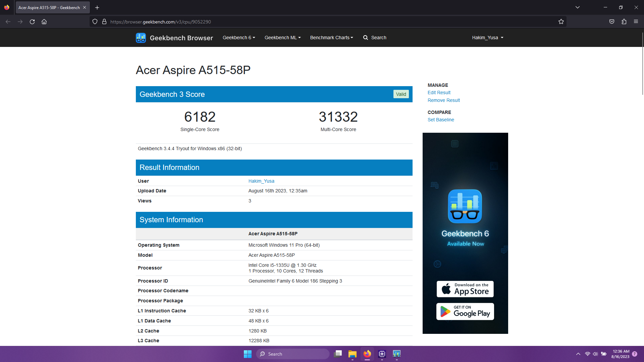This screenshot has height=362, width=644.
Task: Click Geekbench Browser title link
Action: (x=181, y=38)
